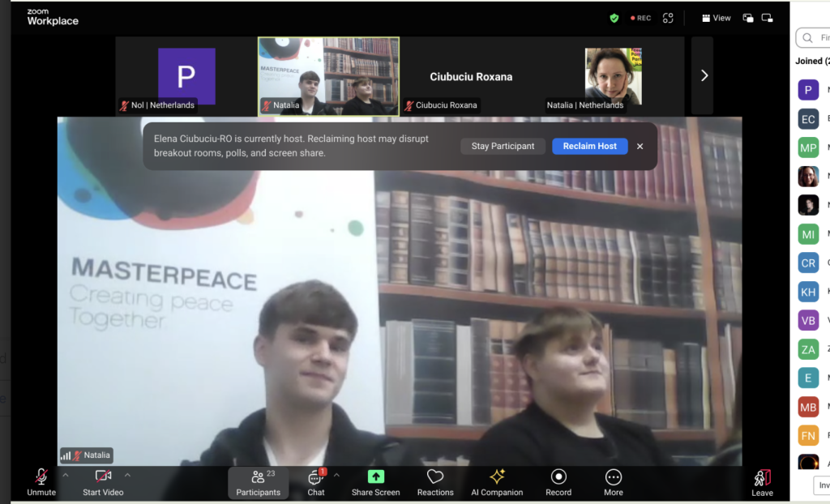830x504 pixels.
Task: Show next gallery thumbnails with right arrow
Action: pos(704,75)
